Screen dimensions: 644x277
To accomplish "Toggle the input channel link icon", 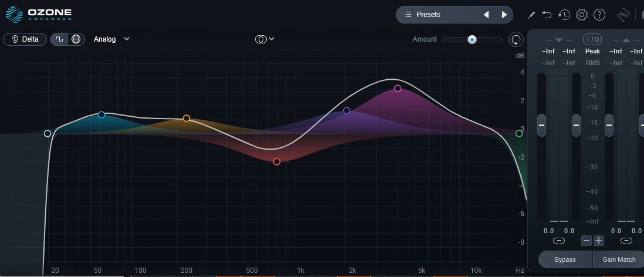I will (558, 241).
